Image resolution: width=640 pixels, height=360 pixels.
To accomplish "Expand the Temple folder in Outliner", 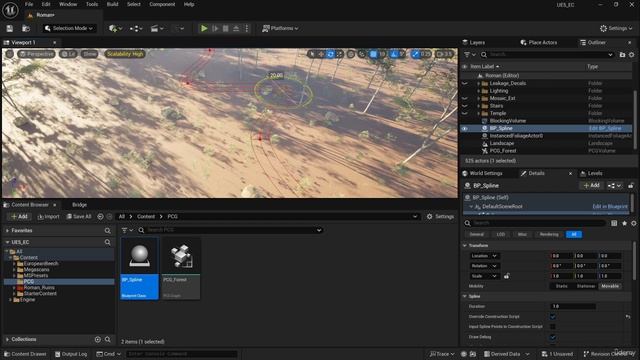I will 478,113.
